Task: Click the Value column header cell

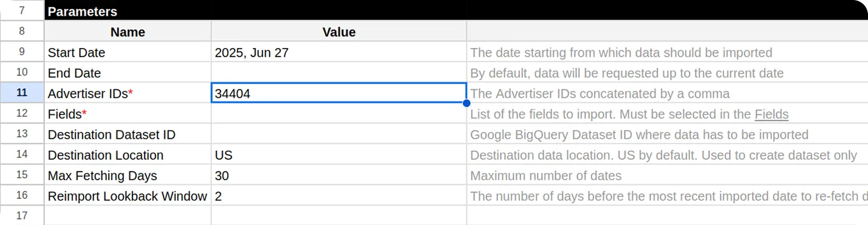Action: click(x=339, y=32)
